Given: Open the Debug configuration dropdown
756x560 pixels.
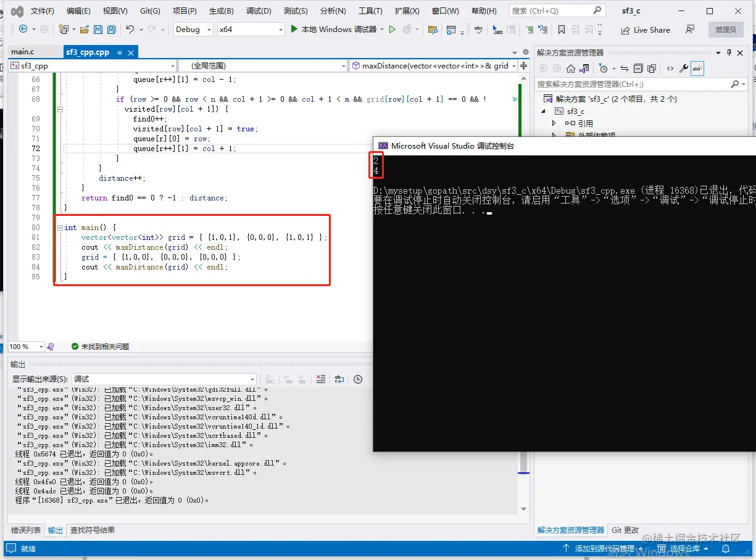Looking at the screenshot, I should [193, 29].
